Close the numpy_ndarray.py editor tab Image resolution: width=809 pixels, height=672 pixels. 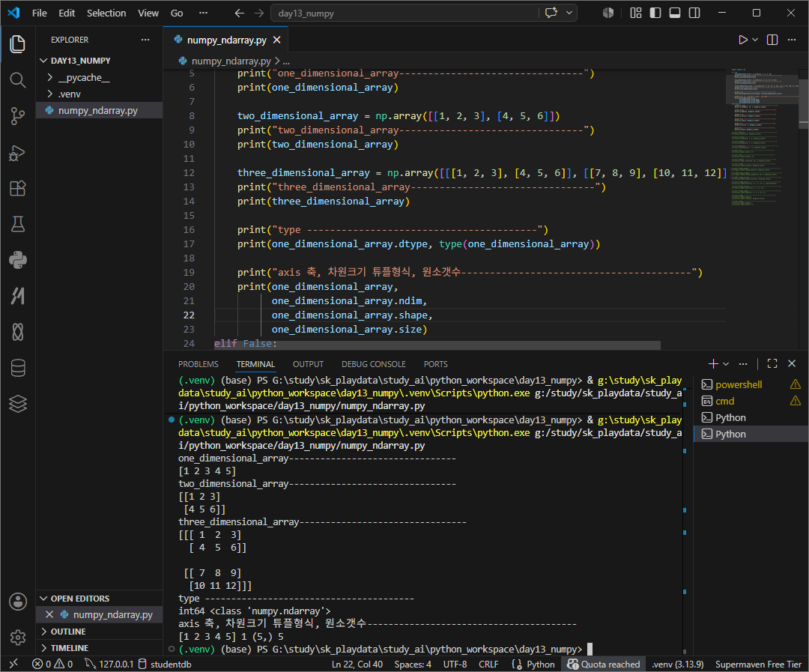point(277,40)
